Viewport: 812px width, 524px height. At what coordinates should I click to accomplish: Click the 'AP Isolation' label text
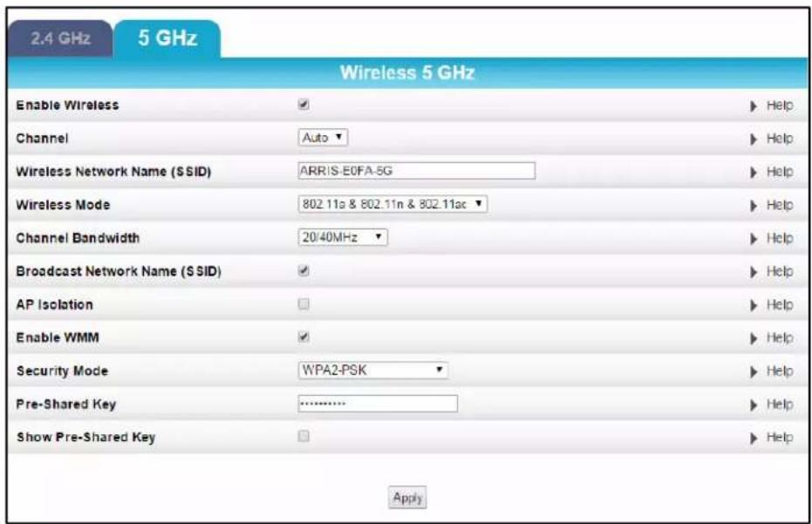pos(55,304)
